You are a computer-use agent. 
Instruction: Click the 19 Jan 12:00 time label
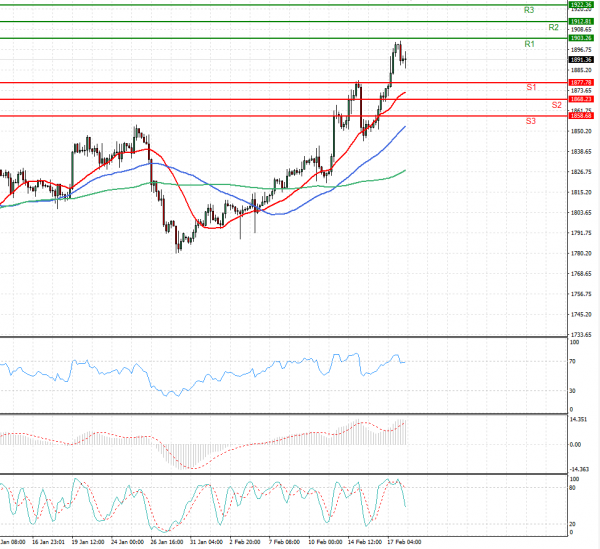[x=88, y=542]
